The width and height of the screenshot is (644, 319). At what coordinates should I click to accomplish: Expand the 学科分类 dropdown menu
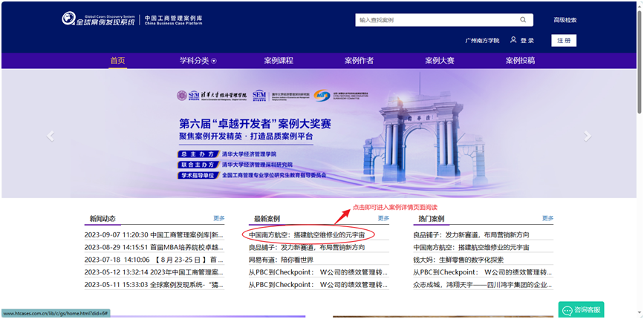click(198, 61)
